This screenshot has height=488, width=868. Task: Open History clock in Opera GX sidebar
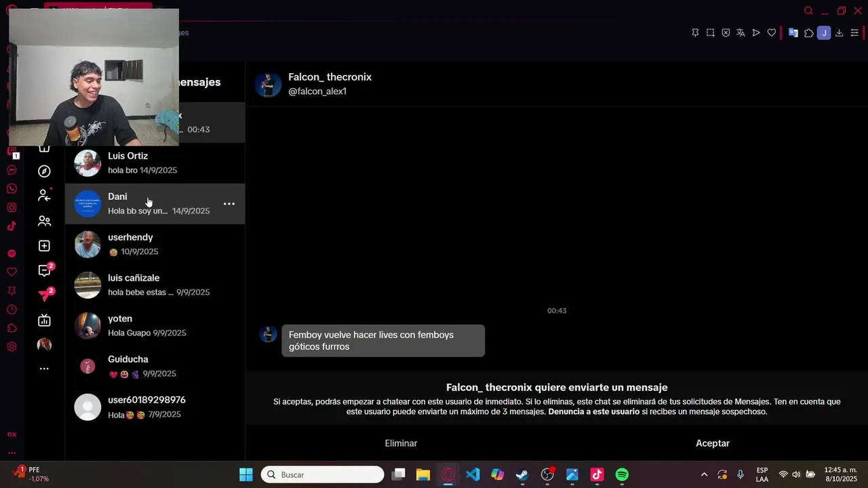pyautogui.click(x=12, y=310)
